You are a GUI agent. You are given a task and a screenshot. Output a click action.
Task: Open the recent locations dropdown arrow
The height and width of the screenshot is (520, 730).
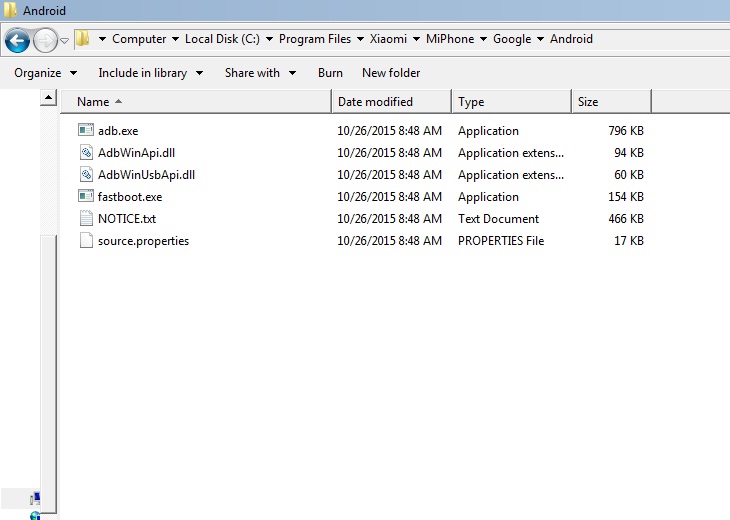(65, 41)
